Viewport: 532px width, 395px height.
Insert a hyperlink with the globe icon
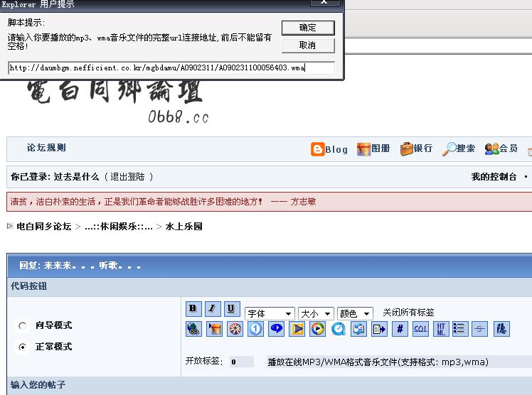193,329
